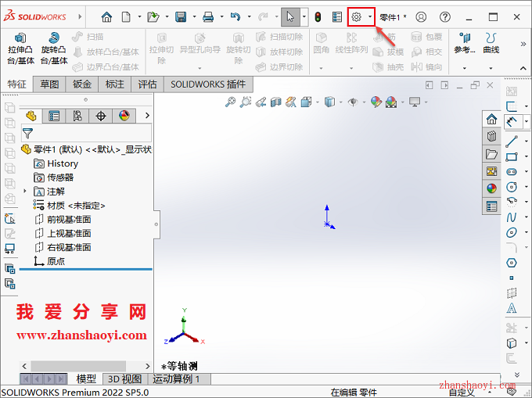Open File Properties list icon
Image resolution: width=532 pixels, height=398 pixels.
coord(337,16)
